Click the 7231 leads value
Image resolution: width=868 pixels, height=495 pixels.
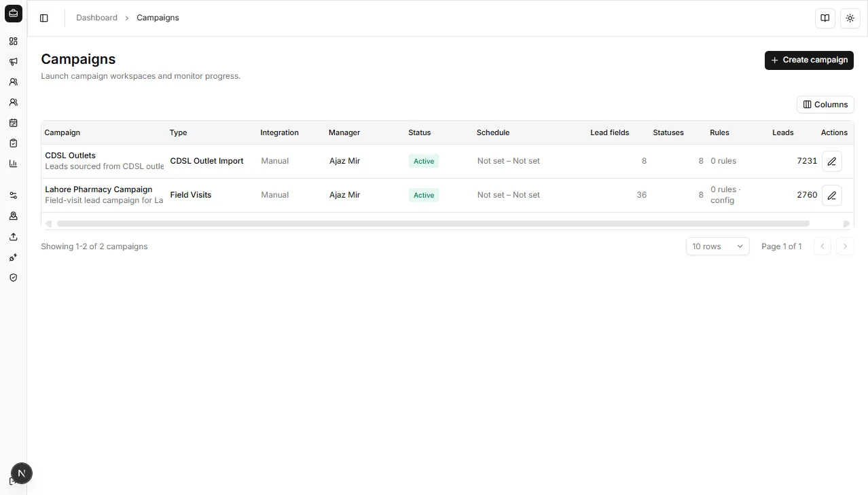pyautogui.click(x=807, y=161)
